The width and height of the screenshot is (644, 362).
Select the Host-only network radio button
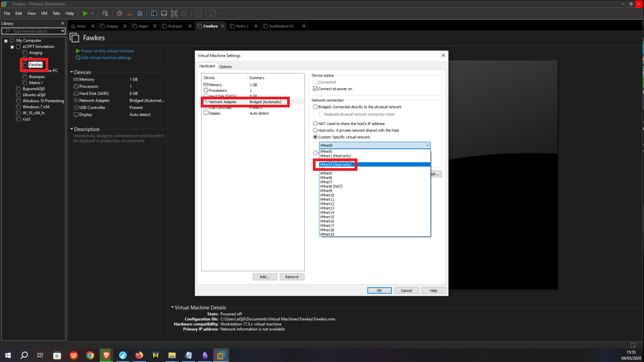coord(316,131)
